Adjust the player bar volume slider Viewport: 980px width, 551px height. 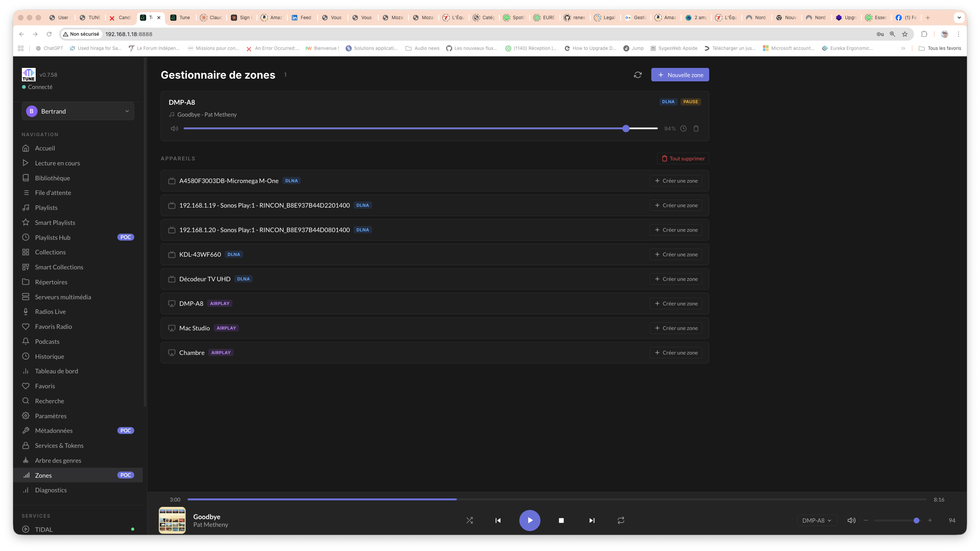pyautogui.click(x=897, y=520)
